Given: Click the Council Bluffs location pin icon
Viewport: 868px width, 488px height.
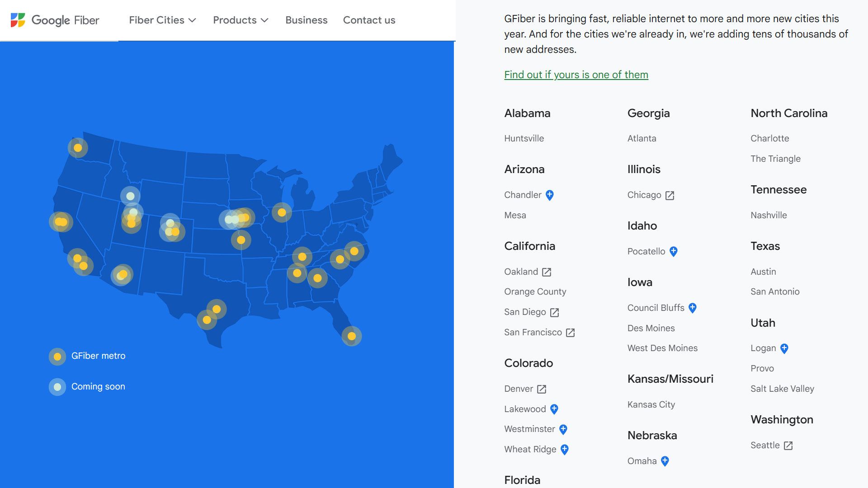Looking at the screenshot, I should [x=693, y=307].
